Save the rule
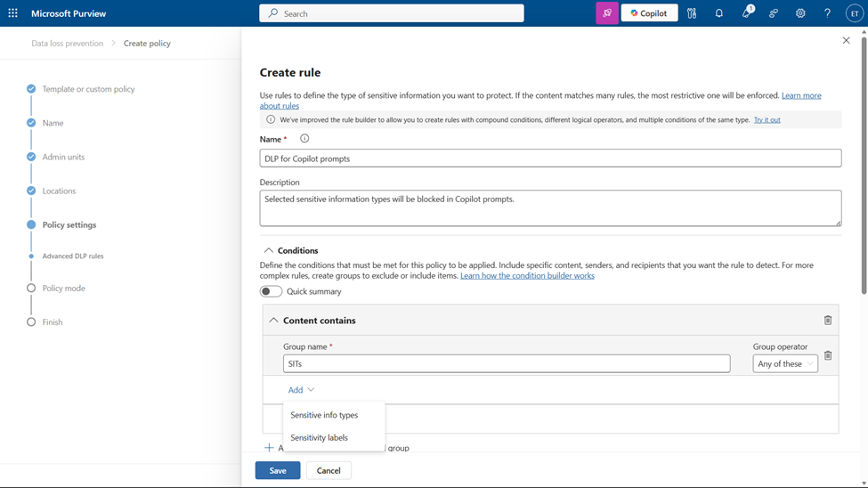This screenshot has height=488, width=868. coord(278,470)
